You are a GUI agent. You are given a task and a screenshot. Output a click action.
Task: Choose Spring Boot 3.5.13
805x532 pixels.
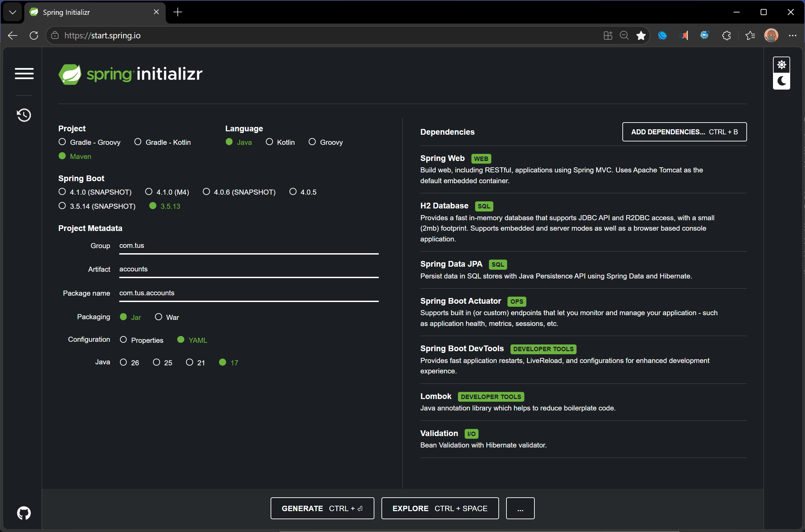pos(165,206)
